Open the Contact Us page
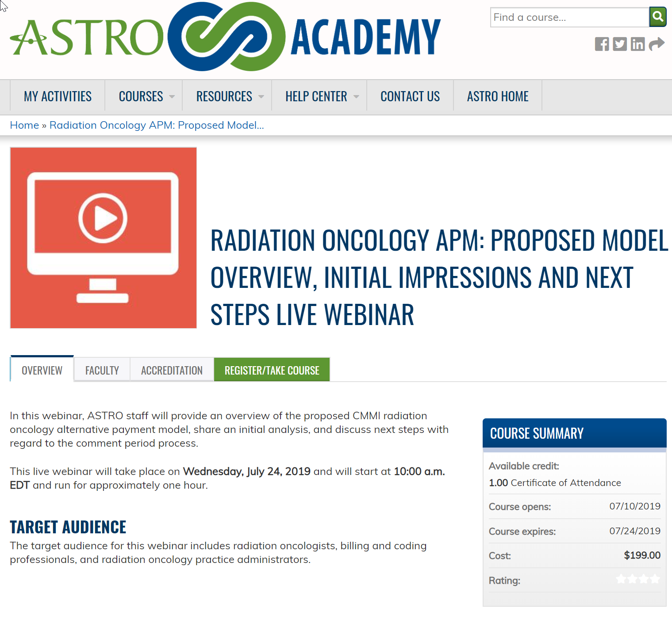The image size is (672, 620). point(410,96)
